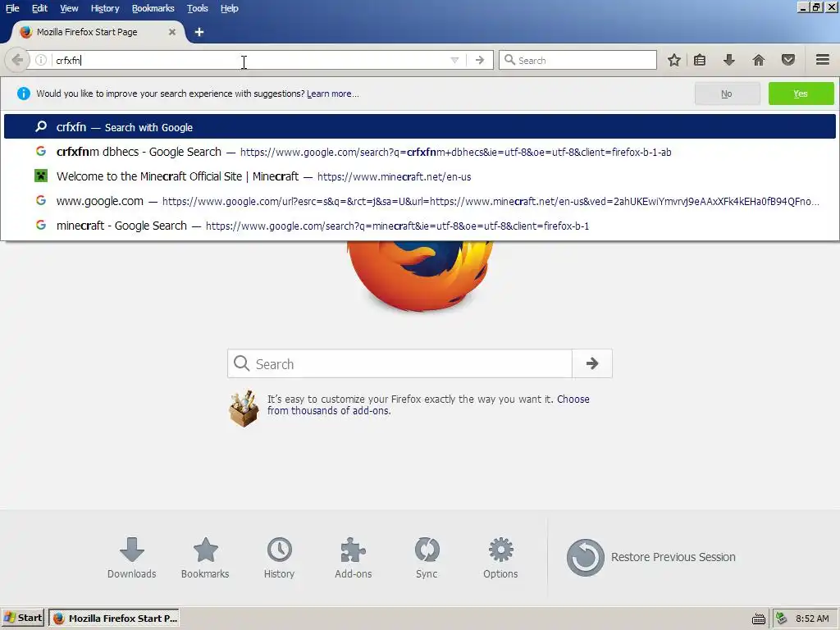This screenshot has width=840, height=630.
Task: Select the Mozilla Firefox Start Page tab
Action: tap(97, 32)
